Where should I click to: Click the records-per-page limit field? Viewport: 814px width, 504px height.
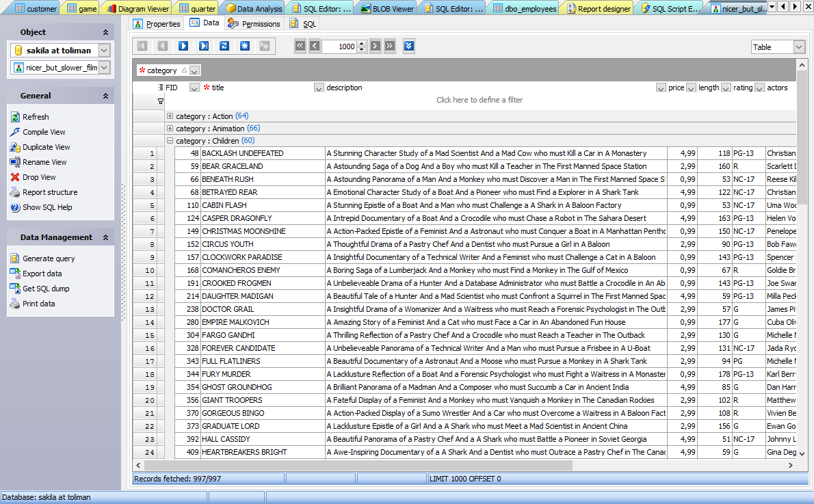[x=339, y=47]
